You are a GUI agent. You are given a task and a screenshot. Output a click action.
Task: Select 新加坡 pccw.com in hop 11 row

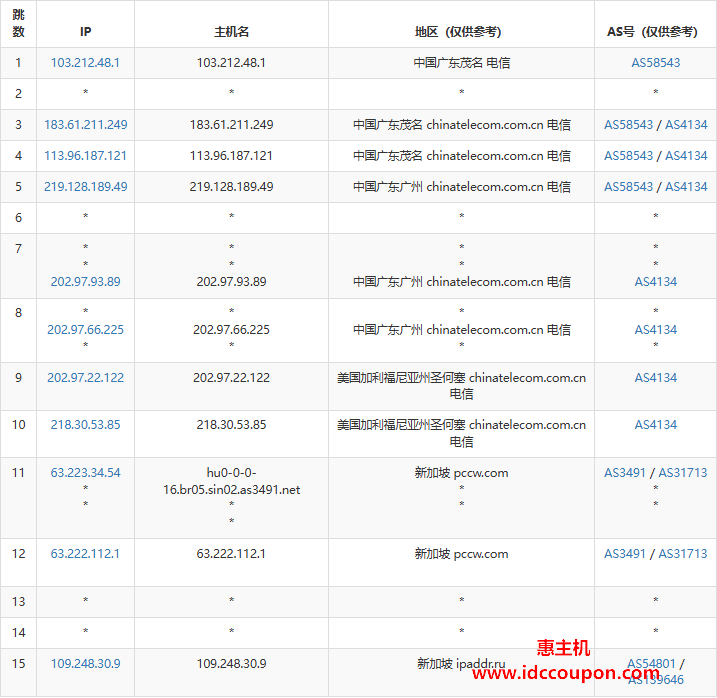click(462, 473)
